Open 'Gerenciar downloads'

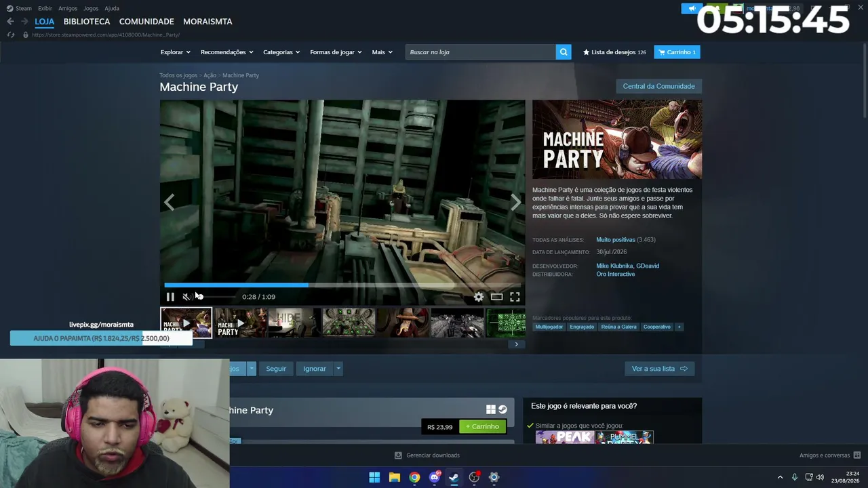coord(427,455)
